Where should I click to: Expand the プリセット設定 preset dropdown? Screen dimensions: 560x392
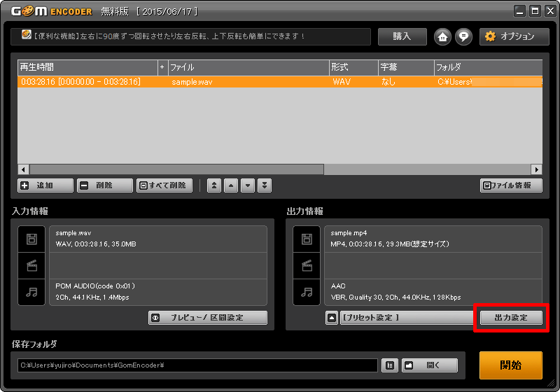click(332, 318)
